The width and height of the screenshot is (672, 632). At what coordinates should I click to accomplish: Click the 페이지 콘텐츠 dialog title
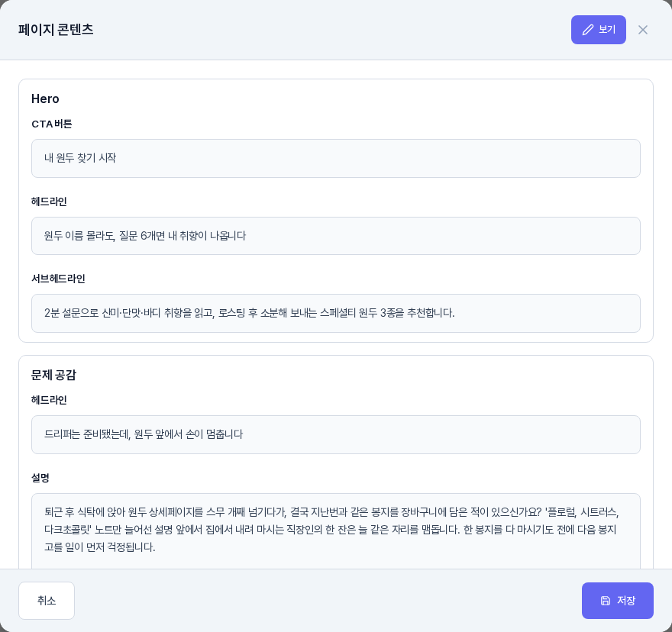[56, 30]
